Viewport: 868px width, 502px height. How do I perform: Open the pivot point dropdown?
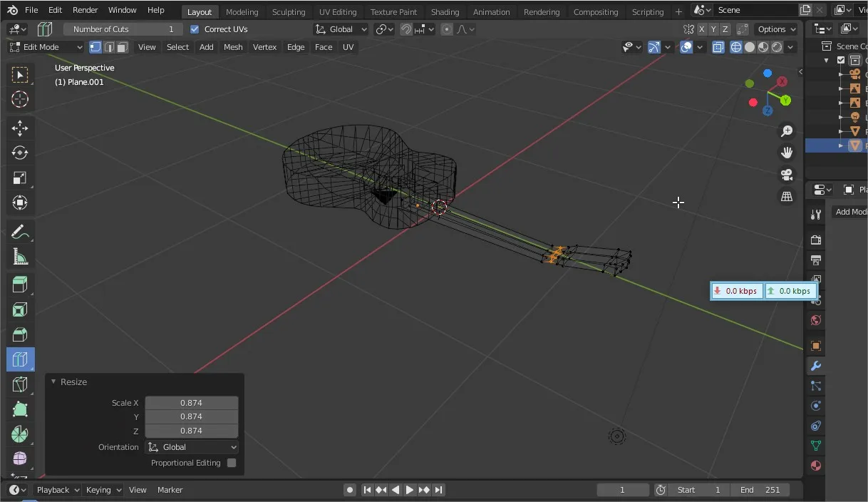(386, 29)
